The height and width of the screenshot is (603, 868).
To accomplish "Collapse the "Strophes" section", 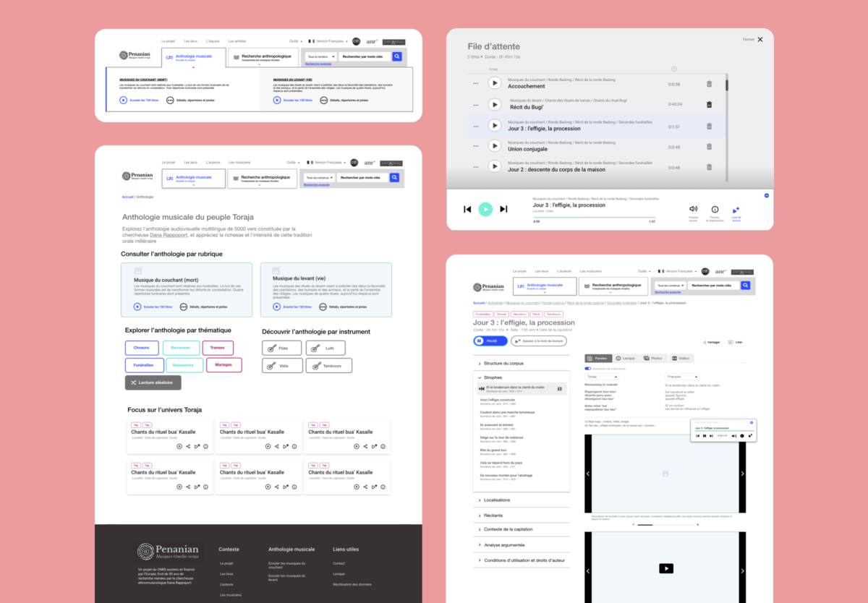I will click(x=522, y=377).
